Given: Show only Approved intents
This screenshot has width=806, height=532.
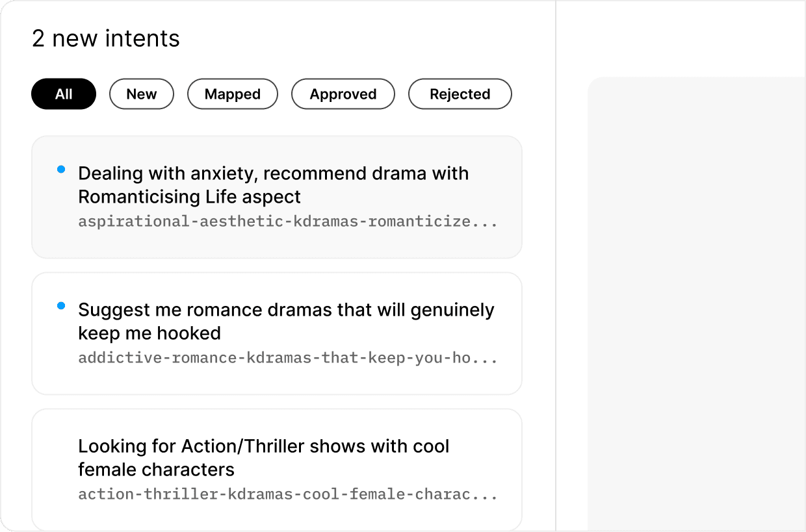Looking at the screenshot, I should coord(343,94).
